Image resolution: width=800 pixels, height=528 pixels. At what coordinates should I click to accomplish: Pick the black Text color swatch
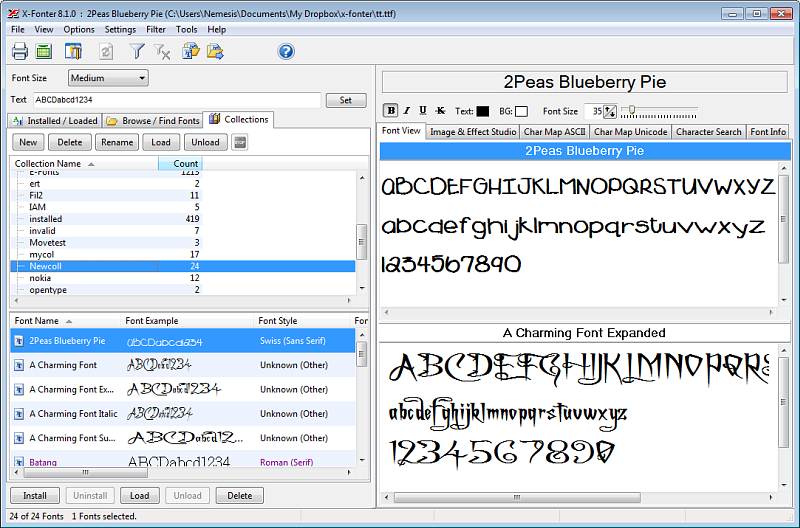[482, 111]
